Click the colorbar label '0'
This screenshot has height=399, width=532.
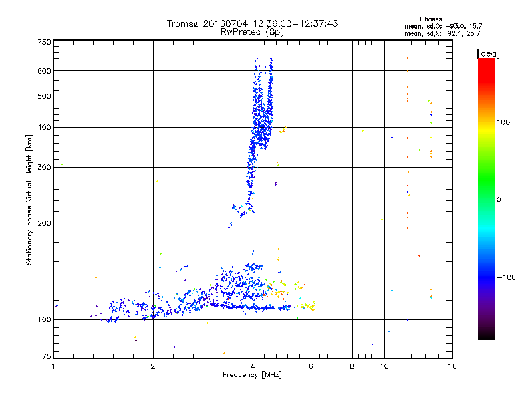tap(499, 200)
